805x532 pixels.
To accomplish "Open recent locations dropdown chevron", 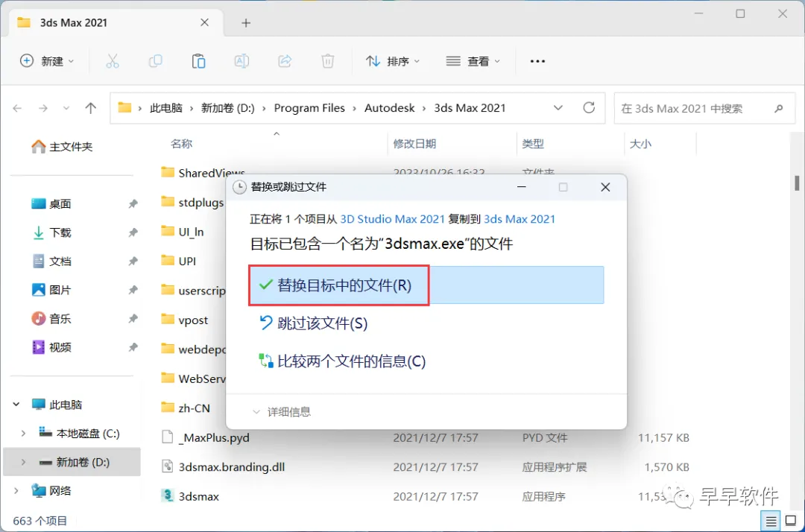I will [66, 108].
